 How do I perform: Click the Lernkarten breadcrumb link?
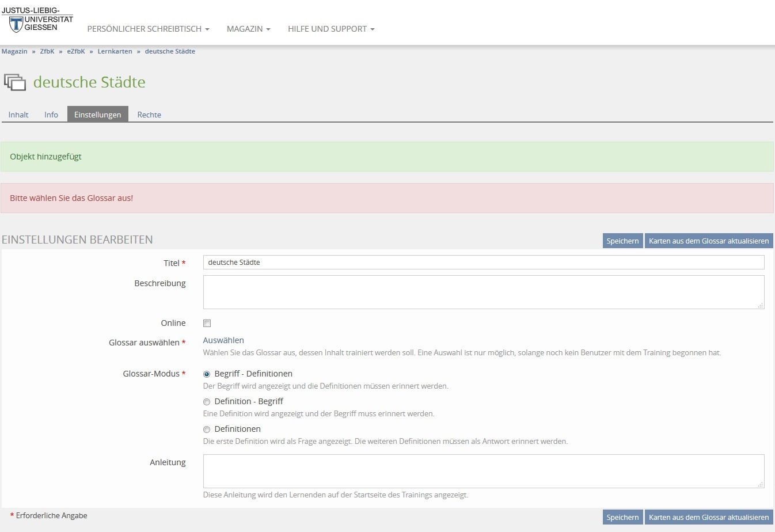click(x=115, y=51)
